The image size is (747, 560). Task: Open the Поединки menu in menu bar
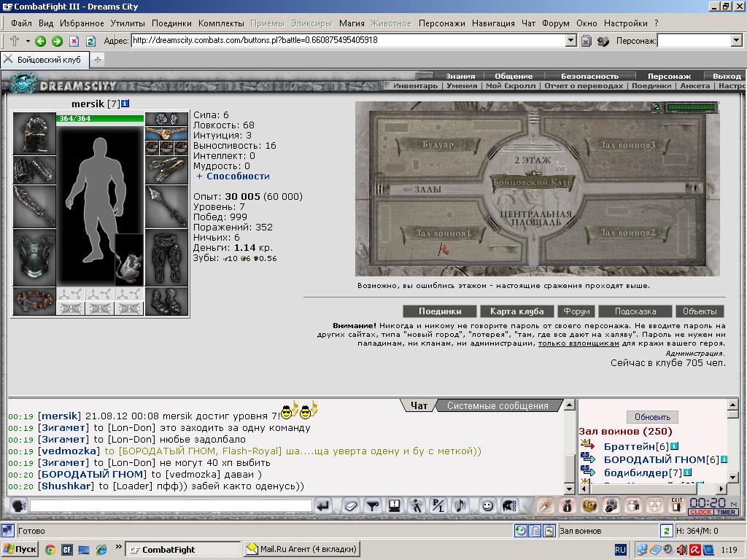(x=171, y=23)
